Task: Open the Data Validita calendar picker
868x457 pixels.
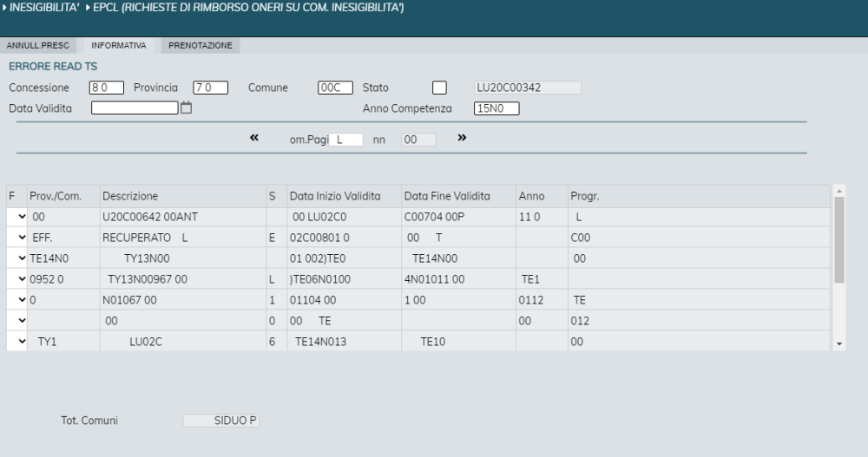Action: pos(186,108)
